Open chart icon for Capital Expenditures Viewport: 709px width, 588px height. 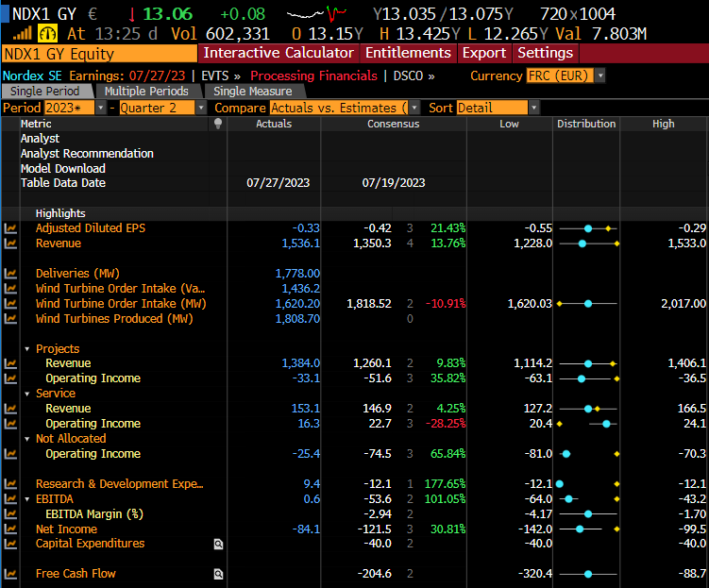10,544
